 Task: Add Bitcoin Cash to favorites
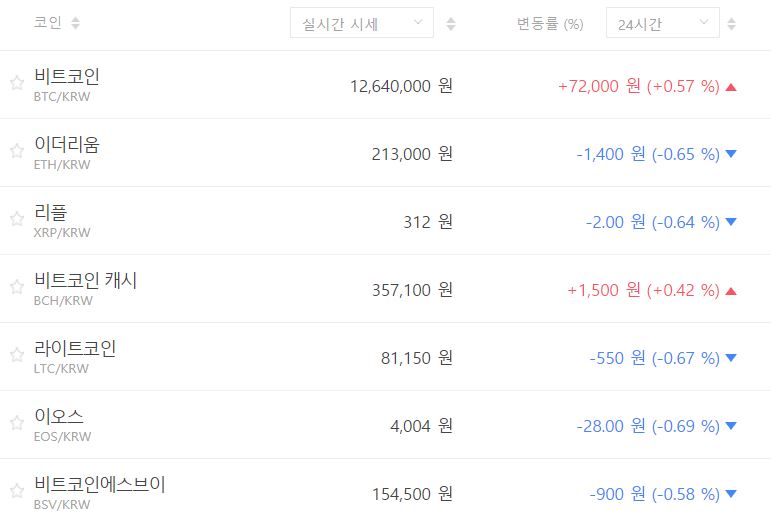pyautogui.click(x=16, y=287)
